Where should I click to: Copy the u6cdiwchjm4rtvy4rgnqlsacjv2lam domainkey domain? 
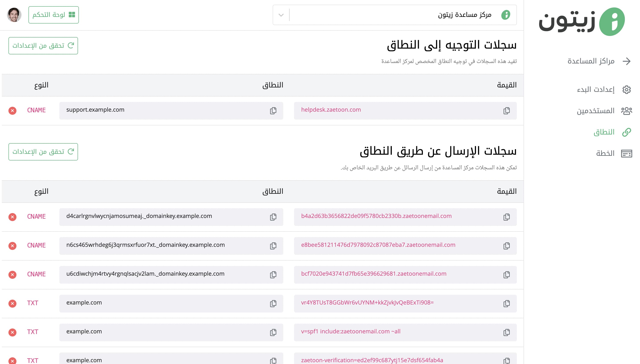click(273, 275)
